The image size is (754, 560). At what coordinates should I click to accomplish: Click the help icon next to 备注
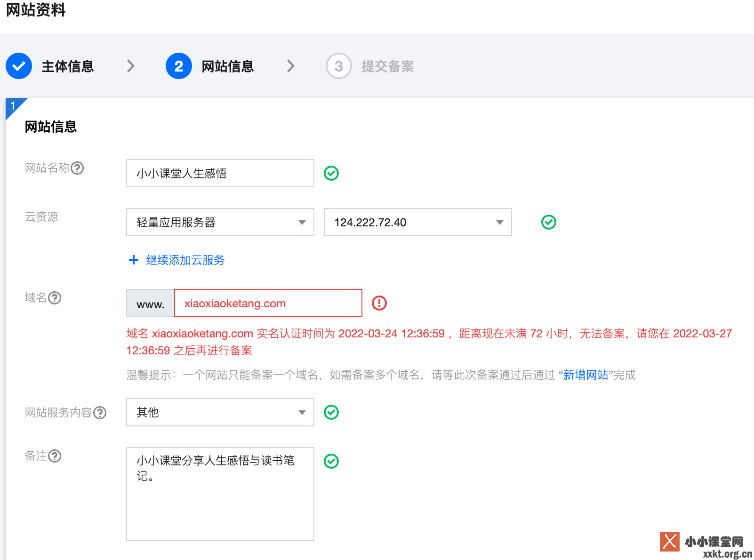(x=55, y=456)
